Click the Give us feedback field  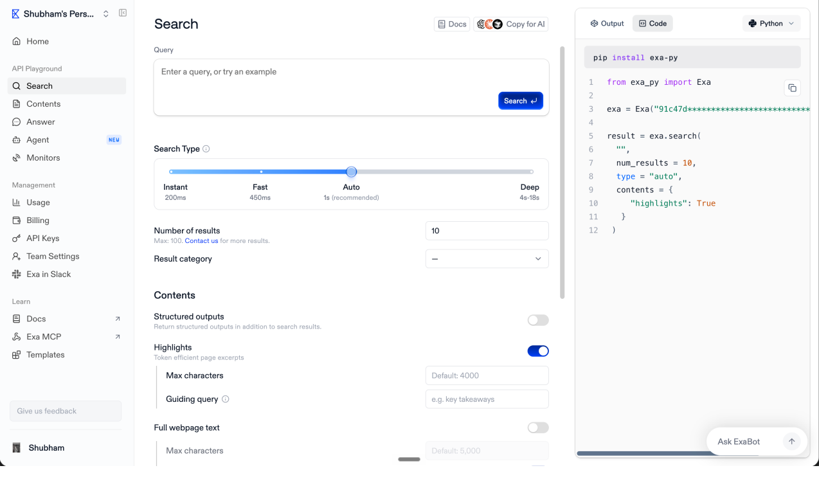point(66,411)
